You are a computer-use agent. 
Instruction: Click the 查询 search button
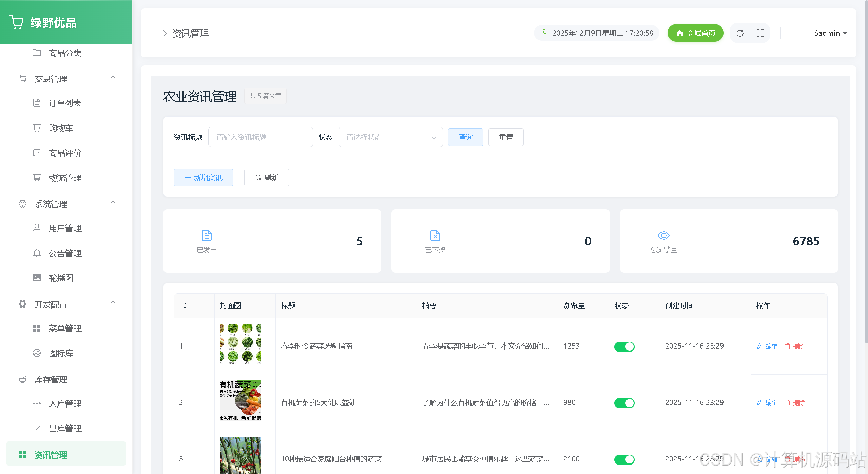(465, 137)
